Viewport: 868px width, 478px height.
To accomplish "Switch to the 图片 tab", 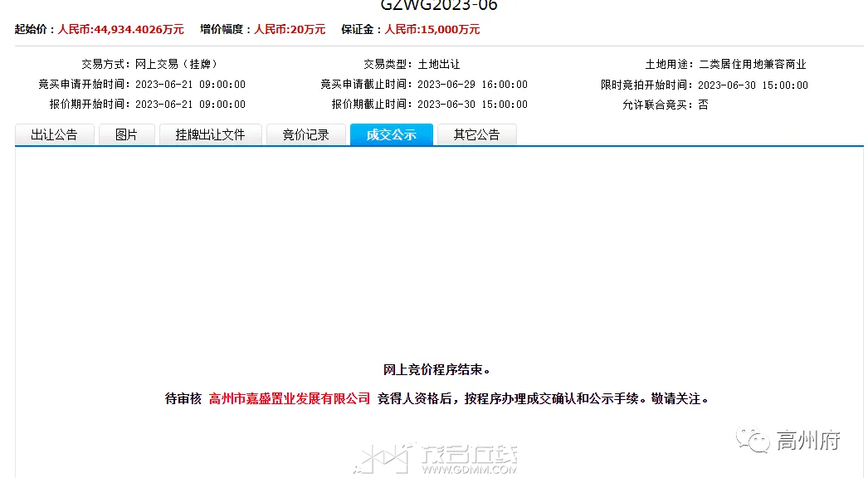I will tap(126, 134).
